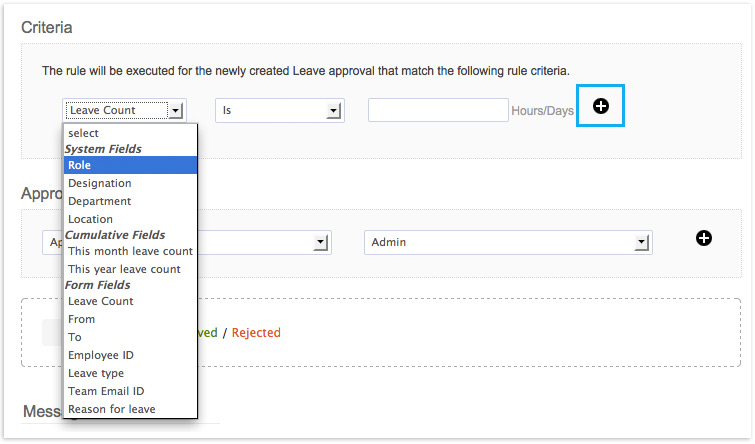Choose Leave type in dropdown list
The width and height of the screenshot is (755, 444).
[130, 373]
